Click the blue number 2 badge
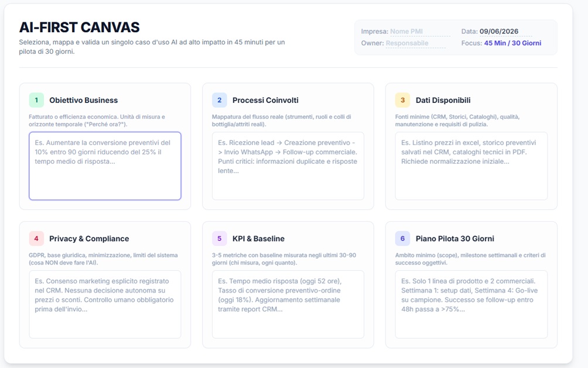Screen dimensions: 588x368 click(220, 100)
